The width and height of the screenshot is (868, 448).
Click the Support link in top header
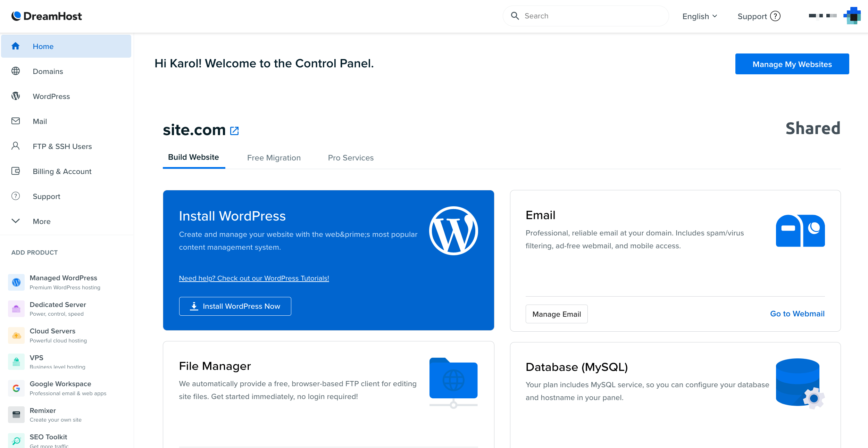pyautogui.click(x=752, y=16)
